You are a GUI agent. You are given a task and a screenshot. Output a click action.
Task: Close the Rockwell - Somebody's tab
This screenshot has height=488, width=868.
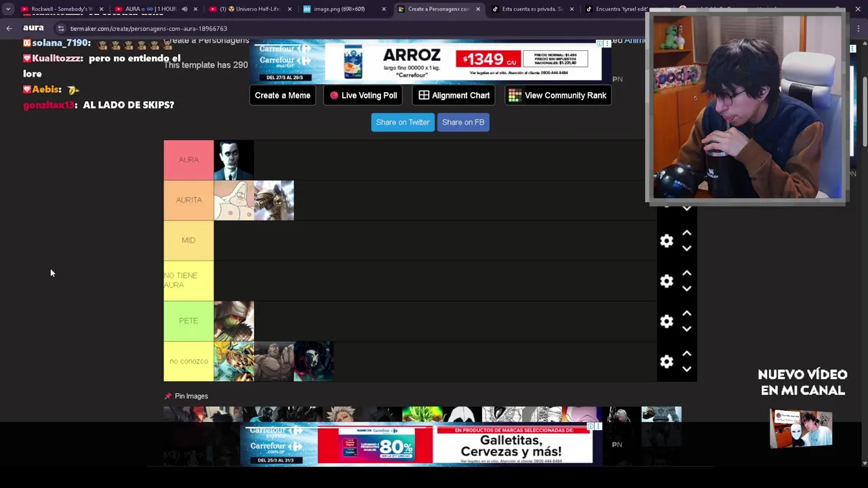point(101,9)
